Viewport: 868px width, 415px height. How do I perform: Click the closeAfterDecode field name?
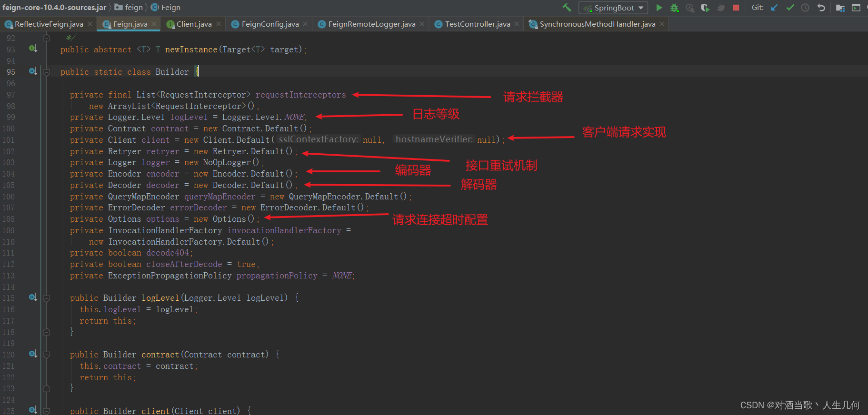(x=184, y=264)
